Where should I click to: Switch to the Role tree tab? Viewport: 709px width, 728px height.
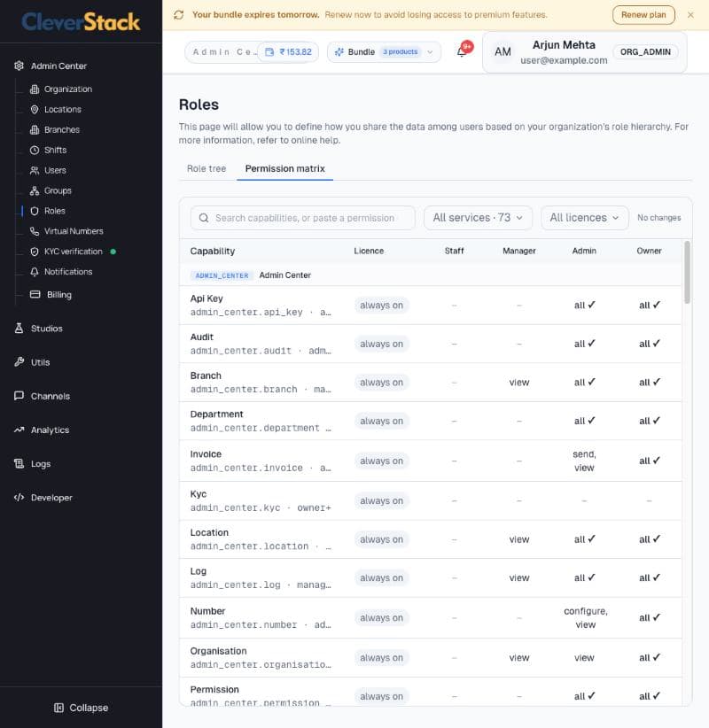click(206, 168)
